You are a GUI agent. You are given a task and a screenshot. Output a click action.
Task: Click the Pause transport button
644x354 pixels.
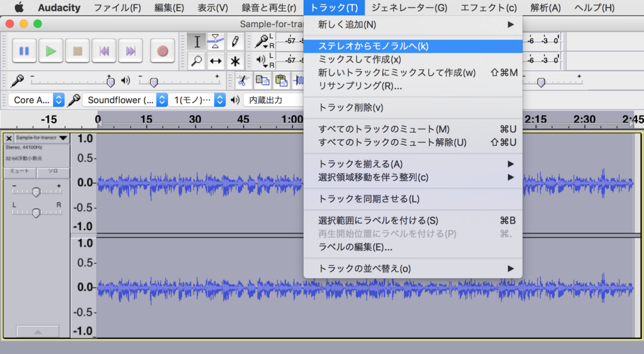[25, 51]
